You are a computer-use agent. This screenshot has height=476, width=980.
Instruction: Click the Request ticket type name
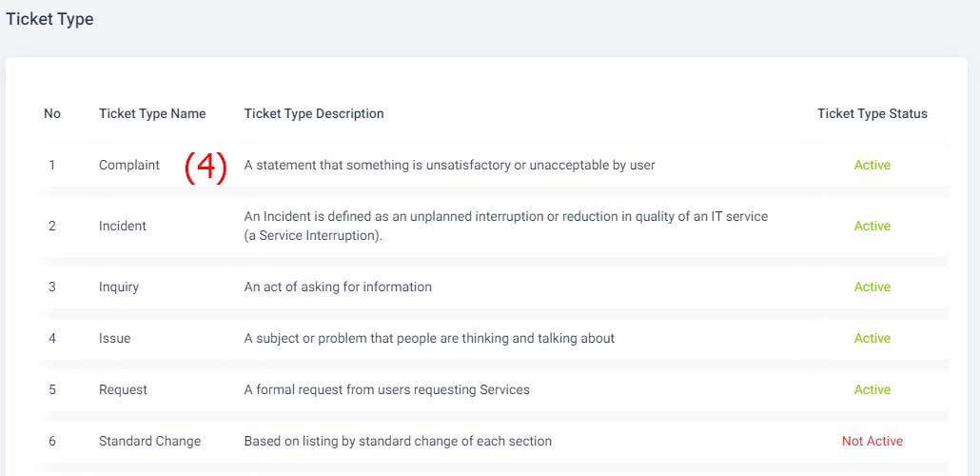[123, 389]
